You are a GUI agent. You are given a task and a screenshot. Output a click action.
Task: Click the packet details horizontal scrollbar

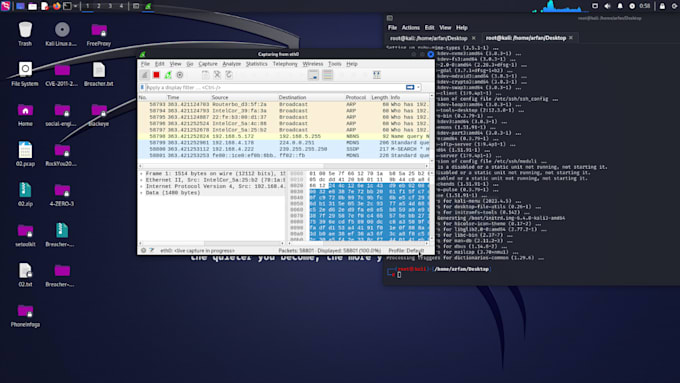(212, 243)
